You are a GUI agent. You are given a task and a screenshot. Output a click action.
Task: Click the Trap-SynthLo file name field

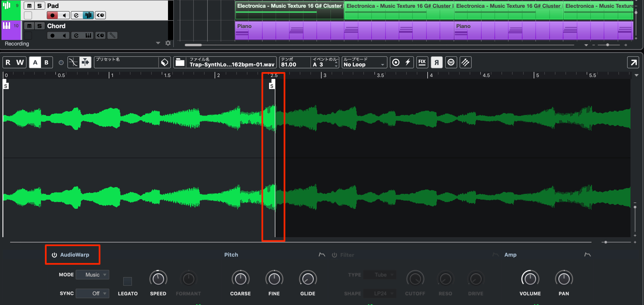point(232,62)
